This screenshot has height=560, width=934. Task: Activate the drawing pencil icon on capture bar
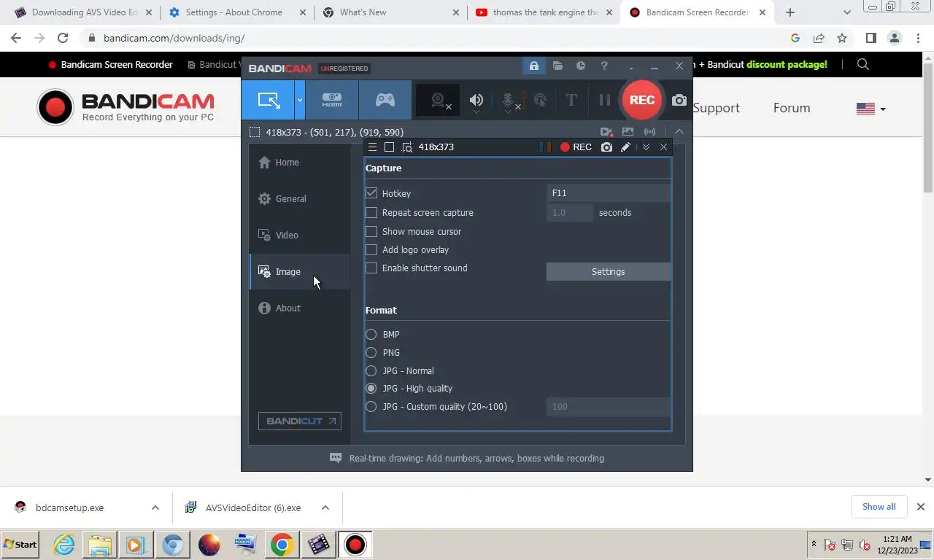point(625,147)
